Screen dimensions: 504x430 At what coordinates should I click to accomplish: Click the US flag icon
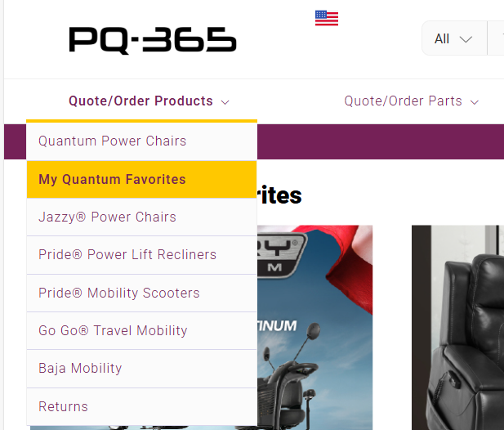(x=327, y=18)
